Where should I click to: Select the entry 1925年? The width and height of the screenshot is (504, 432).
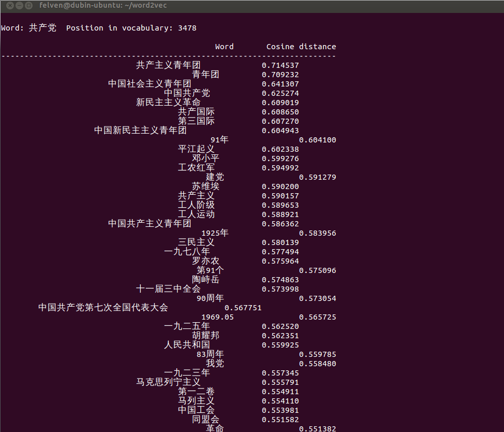[215, 233]
